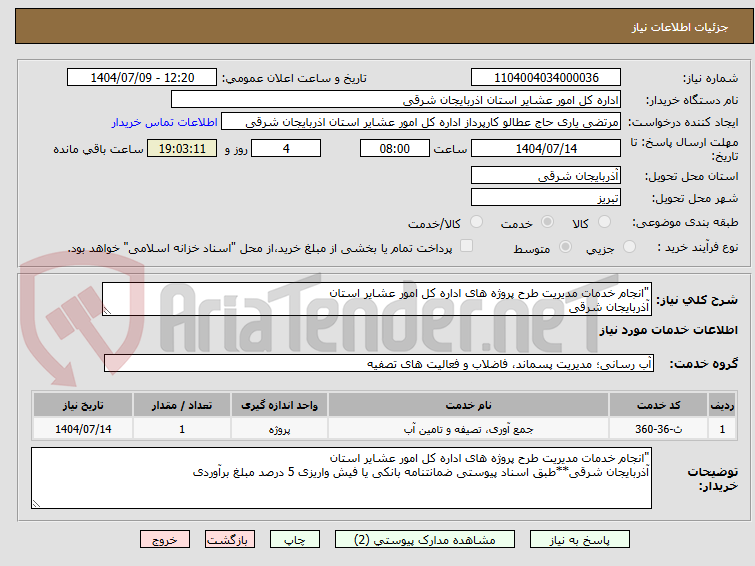
Task: Click the delivery province field آذربایجان شرقی
Action: [546, 175]
